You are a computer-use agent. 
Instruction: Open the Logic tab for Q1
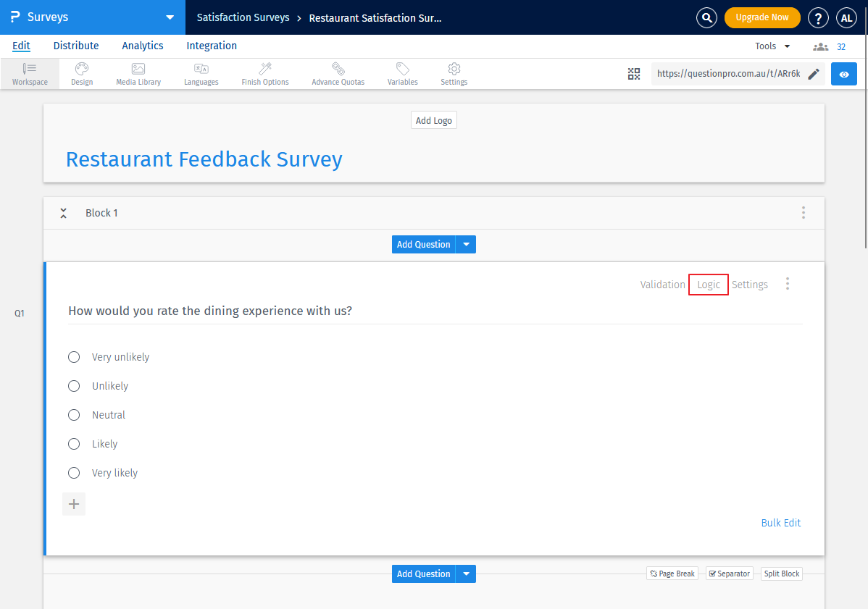(x=708, y=284)
